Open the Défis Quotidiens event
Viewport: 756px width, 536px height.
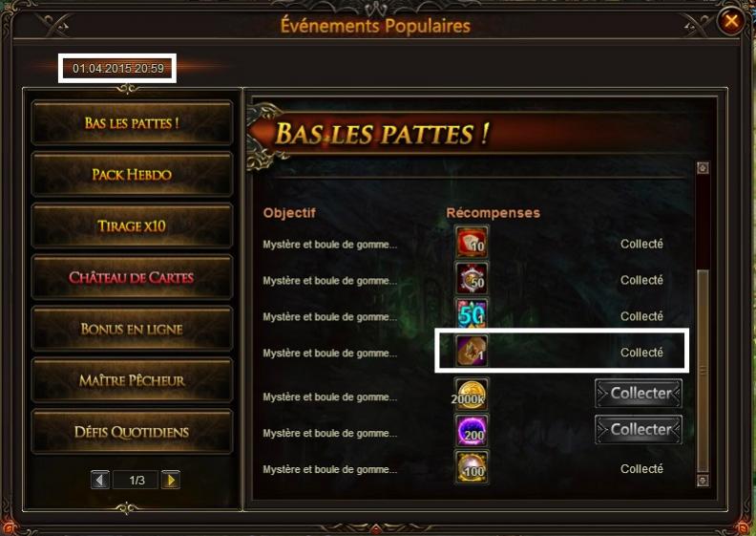(132, 432)
